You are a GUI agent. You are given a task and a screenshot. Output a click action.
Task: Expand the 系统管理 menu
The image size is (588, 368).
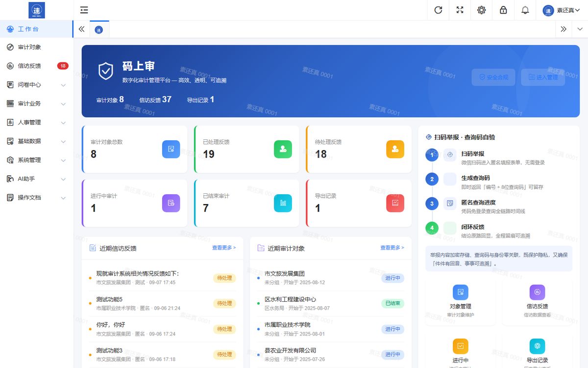[x=37, y=160]
